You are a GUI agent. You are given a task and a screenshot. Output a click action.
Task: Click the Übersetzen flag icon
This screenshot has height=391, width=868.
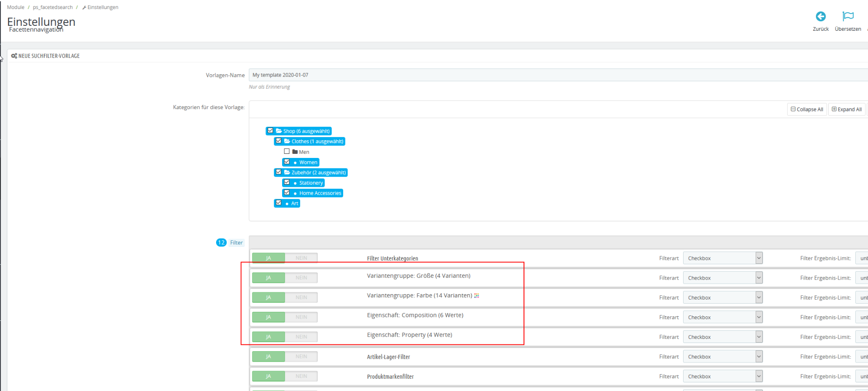point(848,16)
